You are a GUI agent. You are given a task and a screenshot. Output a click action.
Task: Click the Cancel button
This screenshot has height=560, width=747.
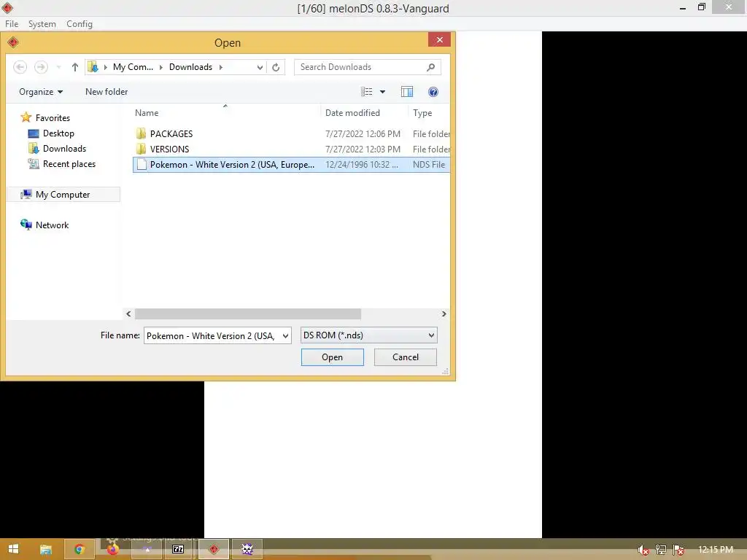tap(406, 357)
